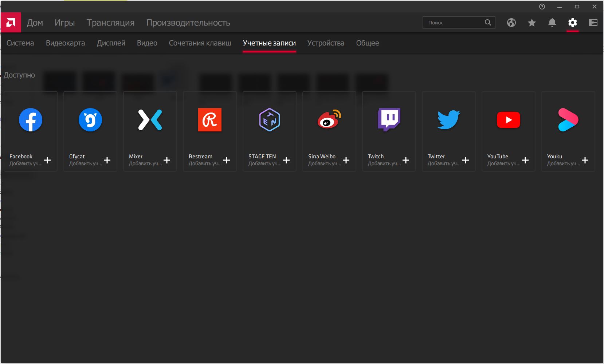The width and height of the screenshot is (604, 364).
Task: Toggle the sidebar panel icon
Action: (593, 23)
